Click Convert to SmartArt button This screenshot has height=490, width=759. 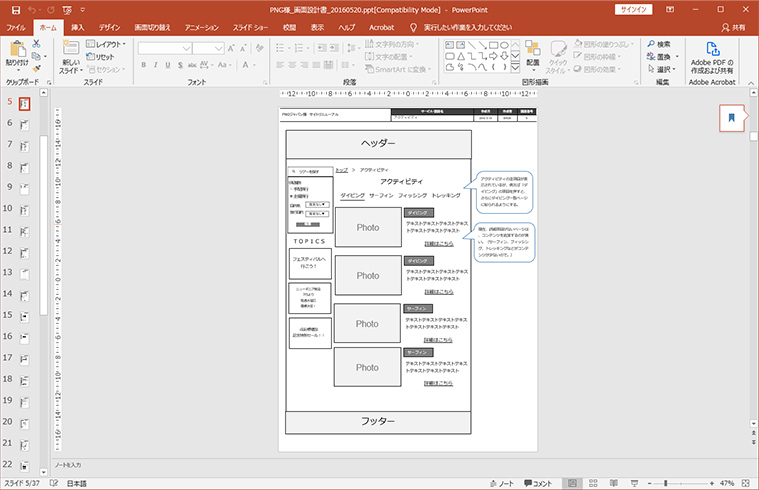pyautogui.click(x=398, y=69)
